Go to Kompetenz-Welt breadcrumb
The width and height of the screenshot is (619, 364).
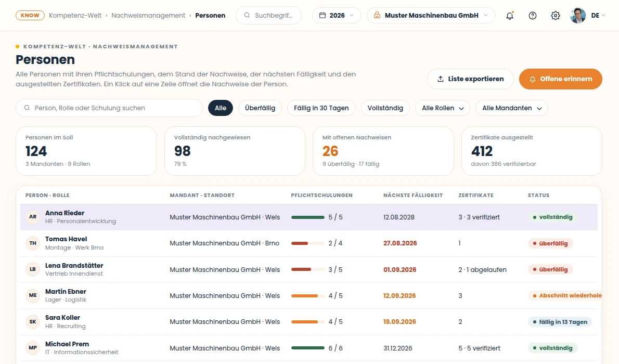pos(75,16)
